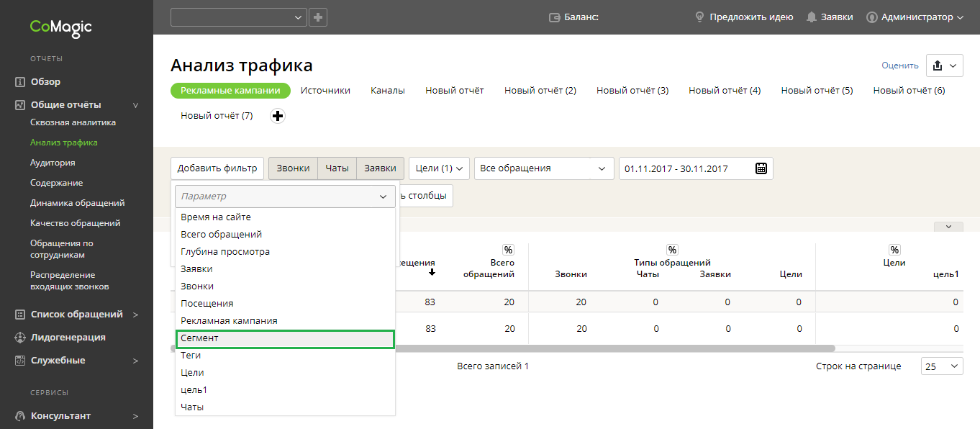Click the Administrator user avatar icon
This screenshot has width=980, height=429.
(x=872, y=17)
